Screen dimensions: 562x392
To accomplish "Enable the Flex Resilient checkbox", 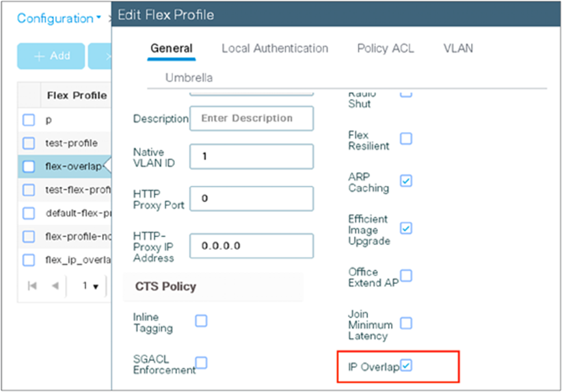I will tap(406, 138).
